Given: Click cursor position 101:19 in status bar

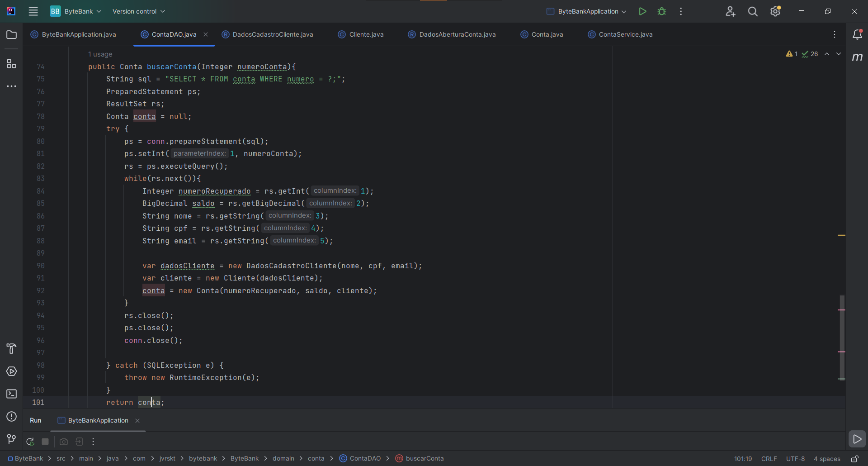Looking at the screenshot, I should coord(743,459).
